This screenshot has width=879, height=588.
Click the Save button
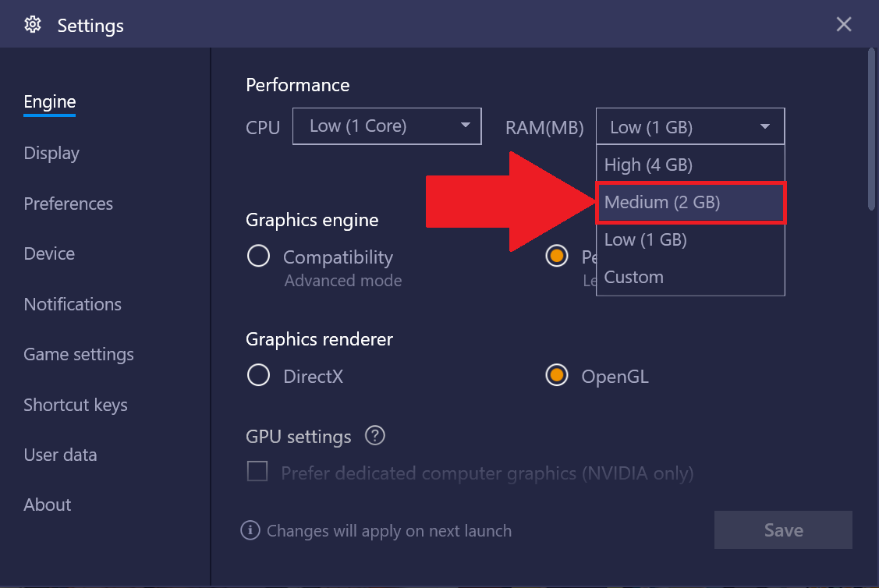tap(783, 530)
